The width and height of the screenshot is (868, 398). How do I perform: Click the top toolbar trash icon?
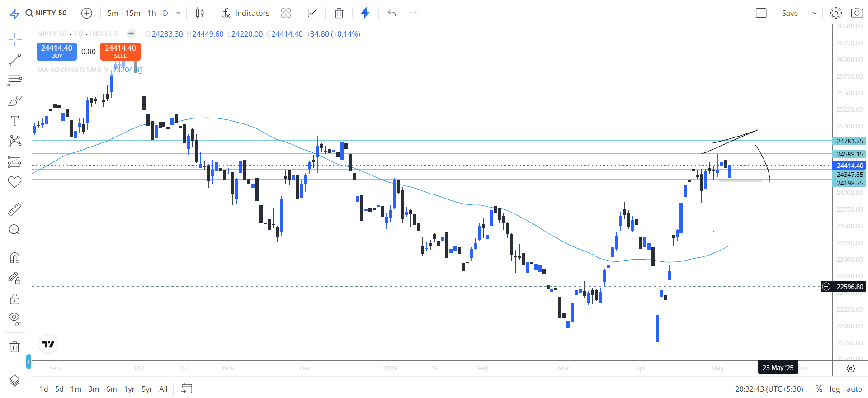[x=339, y=13]
